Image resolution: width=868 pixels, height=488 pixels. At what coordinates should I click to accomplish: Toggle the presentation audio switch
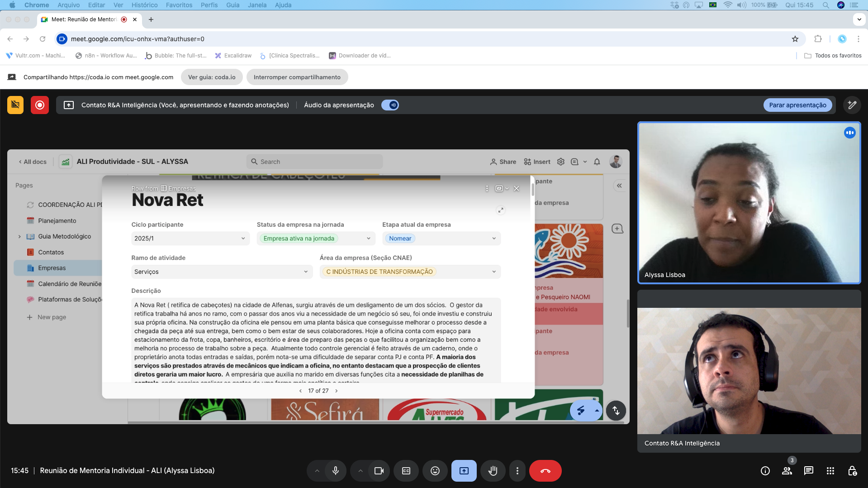click(390, 105)
